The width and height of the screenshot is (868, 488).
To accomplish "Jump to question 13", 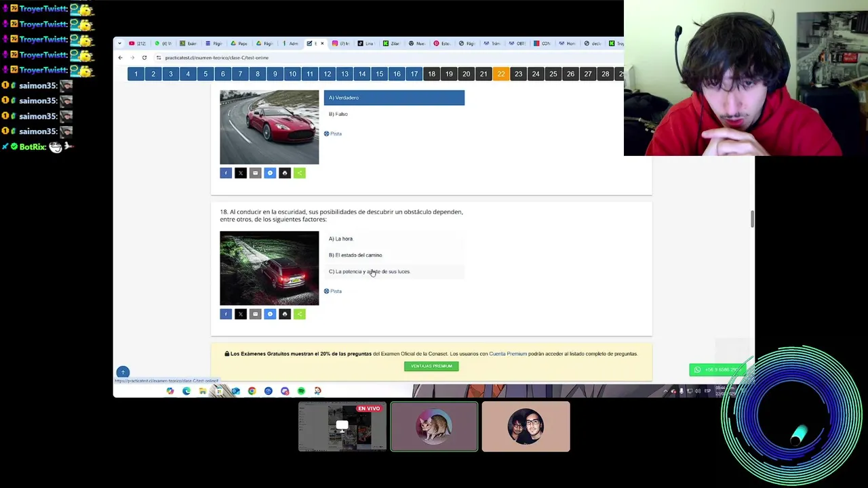I will coord(344,74).
